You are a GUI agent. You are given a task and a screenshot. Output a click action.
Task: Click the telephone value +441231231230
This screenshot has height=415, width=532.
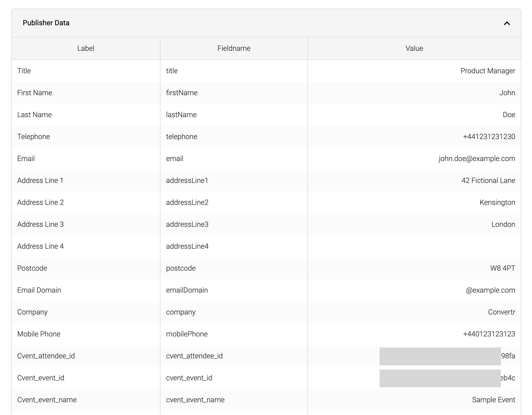[489, 137]
